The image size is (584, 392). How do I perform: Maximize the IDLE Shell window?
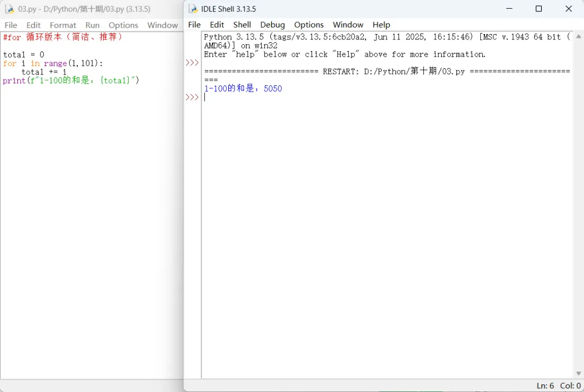(539, 9)
